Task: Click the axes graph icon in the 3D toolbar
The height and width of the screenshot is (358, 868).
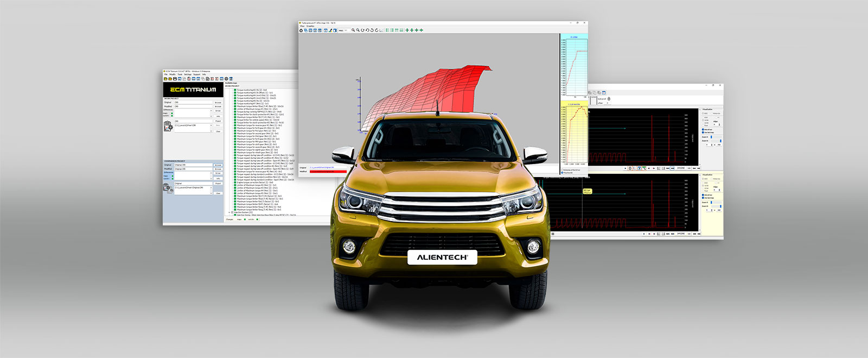Action: click(x=381, y=30)
